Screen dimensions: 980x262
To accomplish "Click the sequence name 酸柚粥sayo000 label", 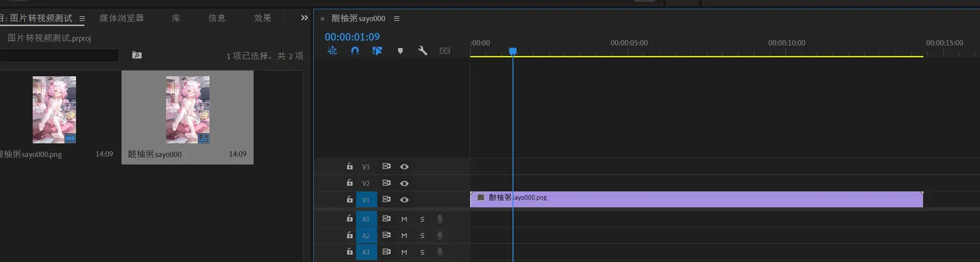I will point(155,154).
